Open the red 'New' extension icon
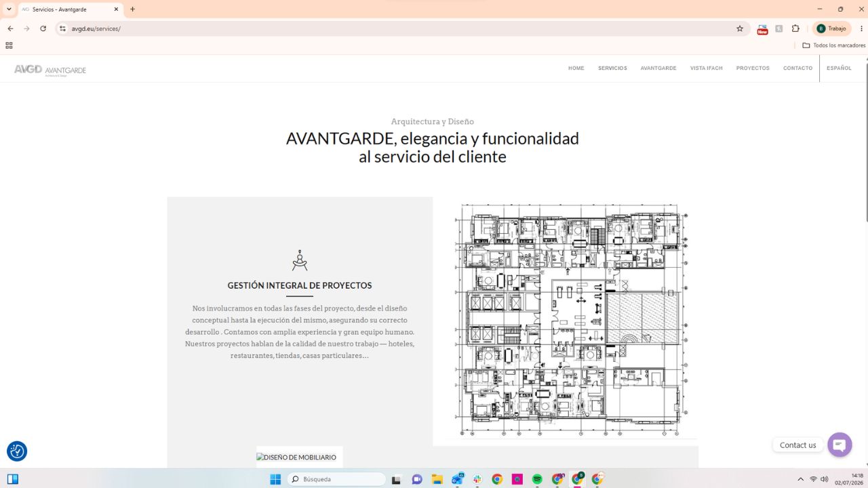 [762, 29]
